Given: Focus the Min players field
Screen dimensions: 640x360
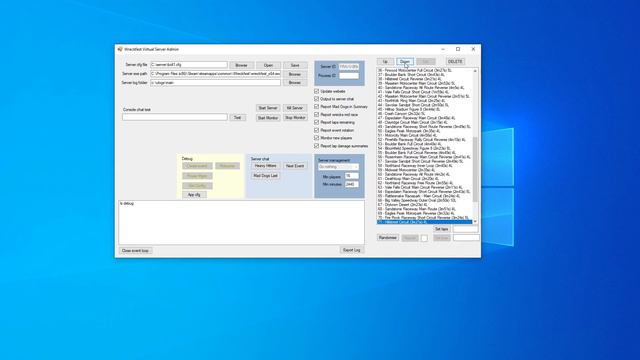Looking at the screenshot, I should tap(351, 176).
